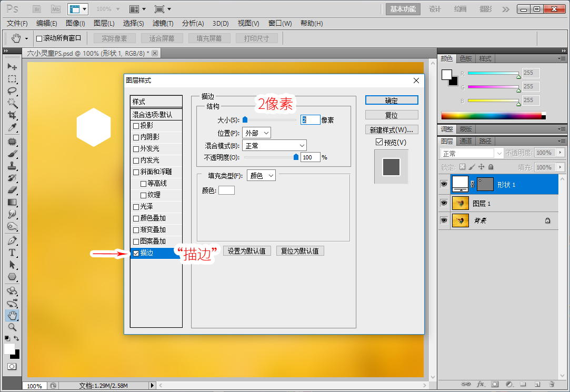Screen dimensions: 570x392
Task: Click 设置为默认值 button
Action: pyautogui.click(x=247, y=251)
